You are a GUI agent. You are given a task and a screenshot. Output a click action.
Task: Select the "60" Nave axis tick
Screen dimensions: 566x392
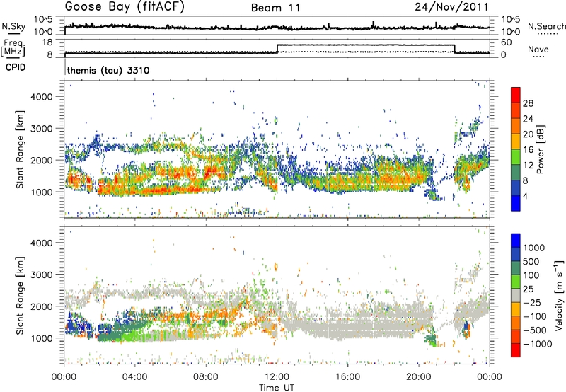[506, 42]
